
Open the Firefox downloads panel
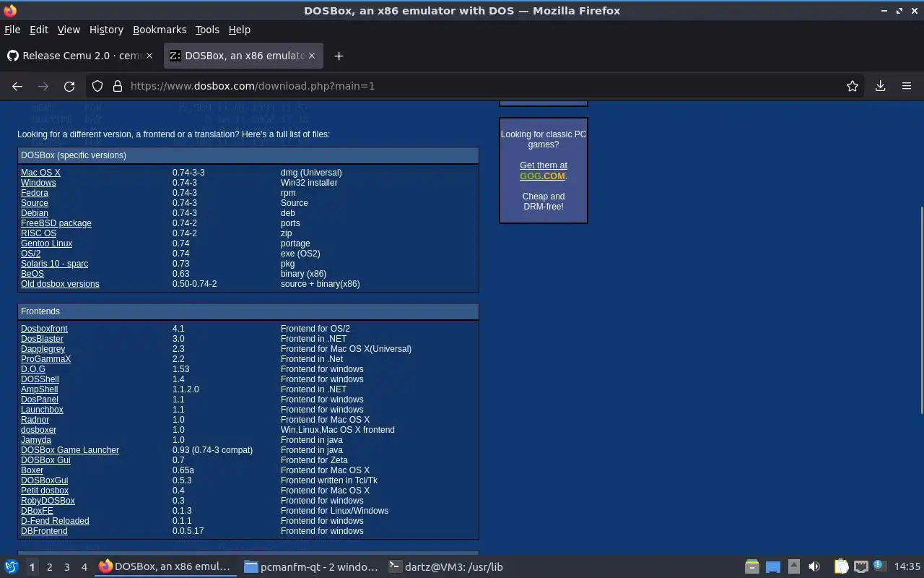[x=881, y=86]
